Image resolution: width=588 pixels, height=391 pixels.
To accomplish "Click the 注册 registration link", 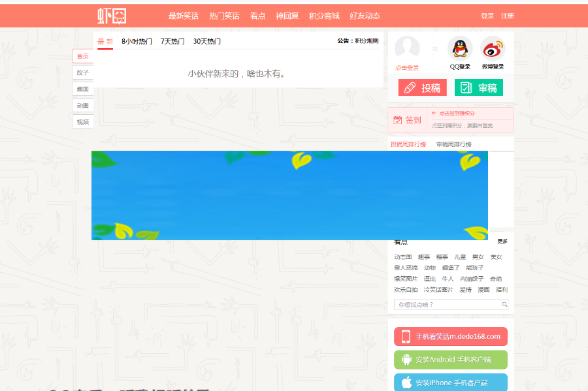I will pyautogui.click(x=506, y=16).
